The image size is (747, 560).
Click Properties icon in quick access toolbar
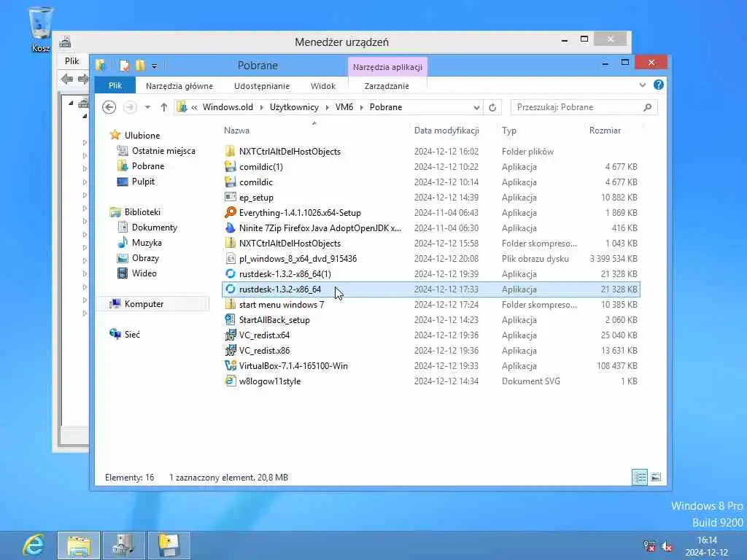tap(124, 65)
